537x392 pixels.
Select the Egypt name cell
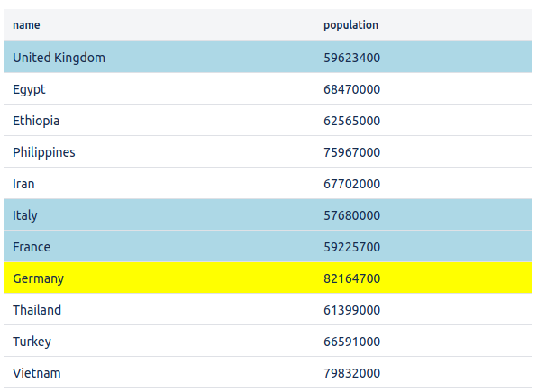pyautogui.click(x=159, y=89)
